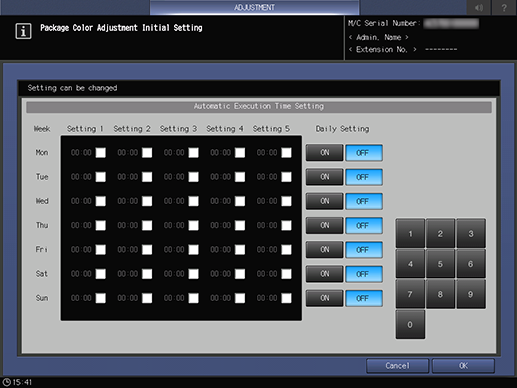Screen dimensions: 517x388
Task: Tap keypad digit 2
Action: 440,233
